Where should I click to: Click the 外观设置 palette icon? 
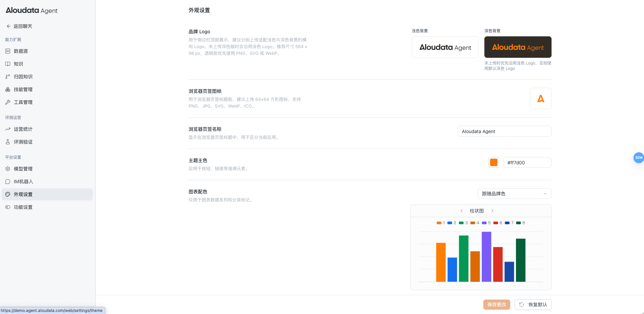8,194
